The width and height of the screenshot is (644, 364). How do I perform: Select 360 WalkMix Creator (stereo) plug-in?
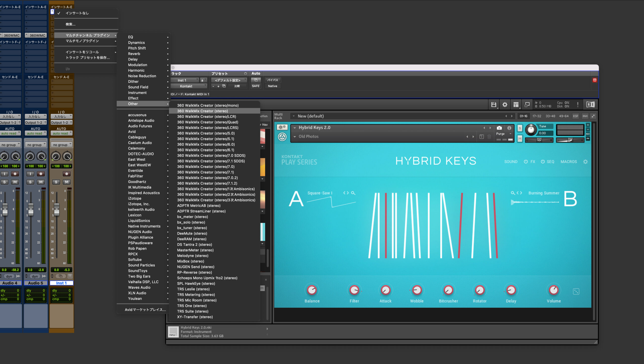215,111
